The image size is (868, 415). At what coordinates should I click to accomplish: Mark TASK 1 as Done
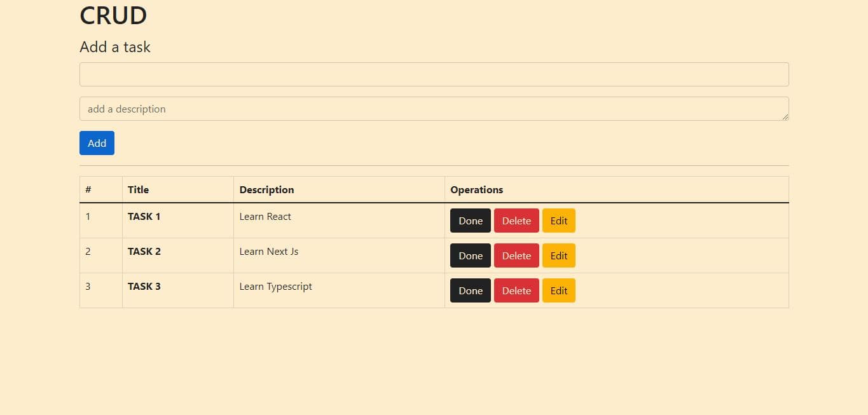click(x=470, y=221)
